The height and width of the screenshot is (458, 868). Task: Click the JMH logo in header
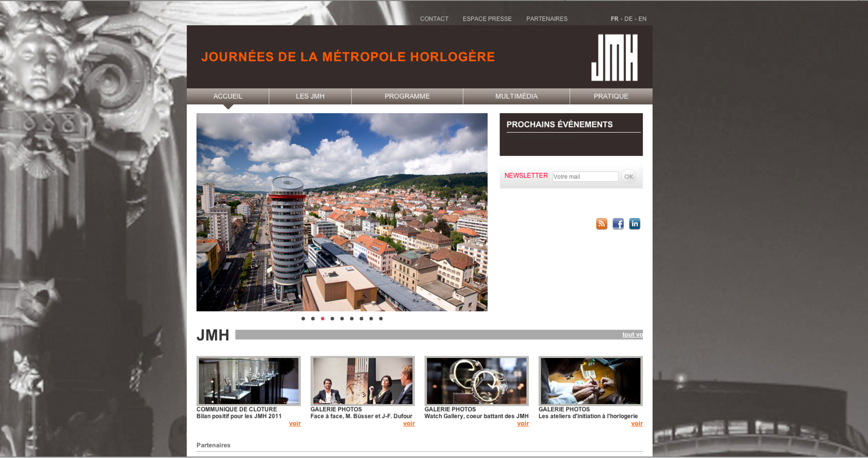click(614, 57)
